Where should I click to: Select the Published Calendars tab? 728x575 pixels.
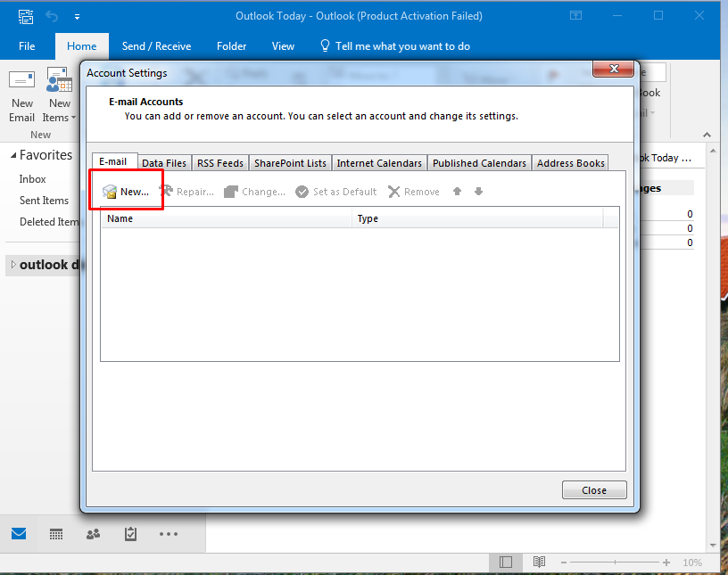[479, 163]
